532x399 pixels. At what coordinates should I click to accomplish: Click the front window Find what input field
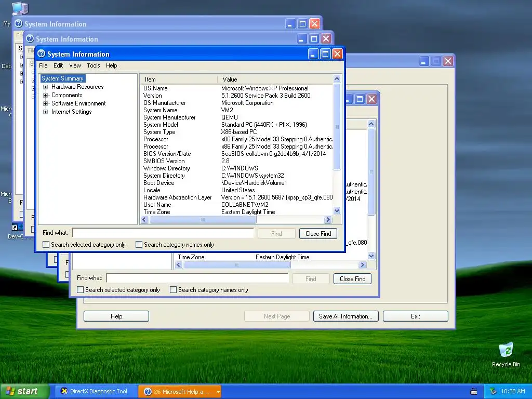tap(163, 233)
